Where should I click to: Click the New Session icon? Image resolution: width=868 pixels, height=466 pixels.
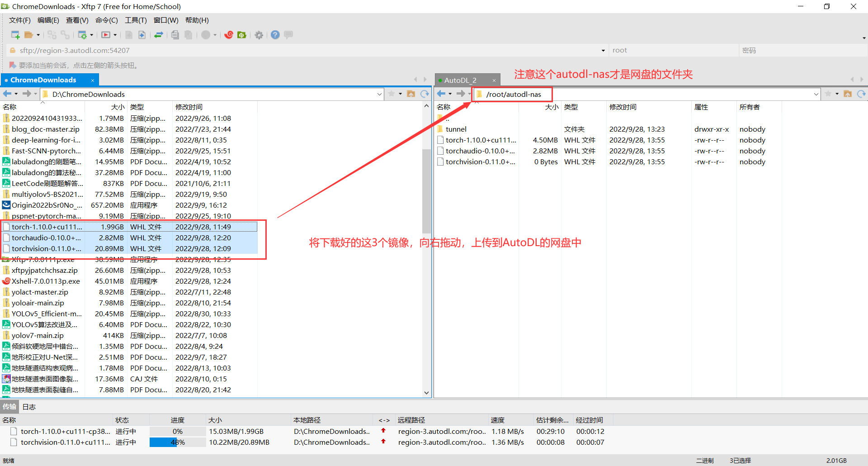click(x=15, y=35)
